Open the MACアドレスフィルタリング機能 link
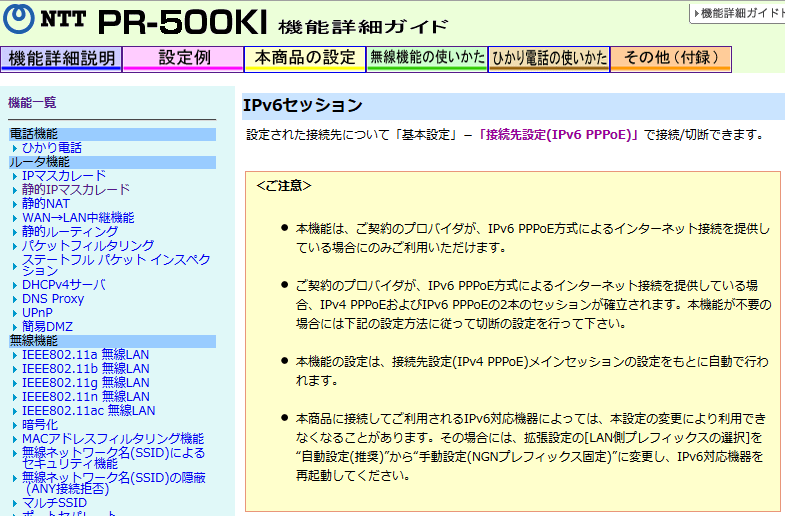Image resolution: width=785 pixels, height=516 pixels. tap(113, 439)
